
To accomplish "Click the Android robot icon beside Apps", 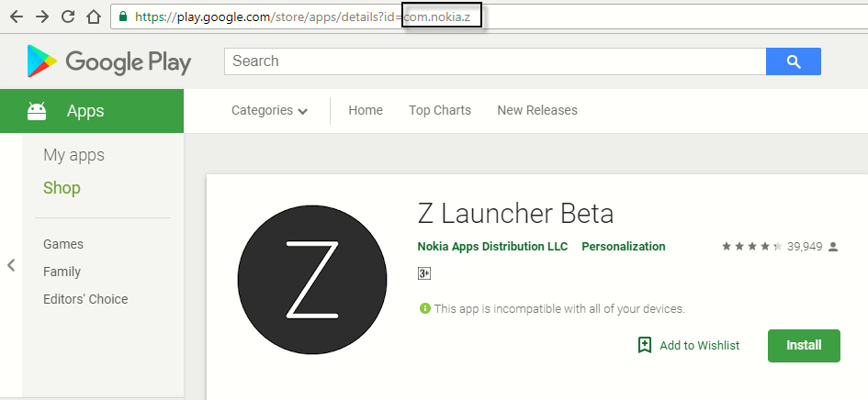I will coord(37,111).
